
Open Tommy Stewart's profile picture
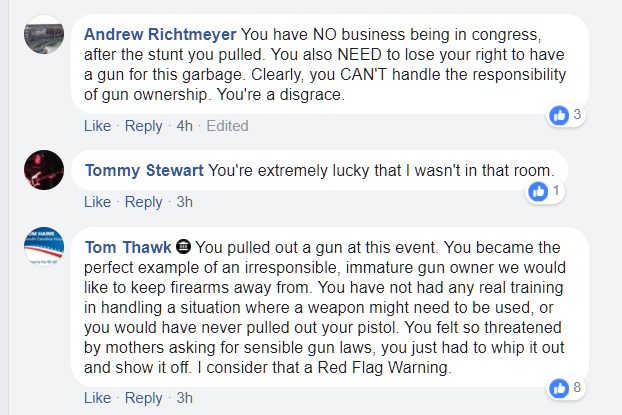(x=44, y=170)
